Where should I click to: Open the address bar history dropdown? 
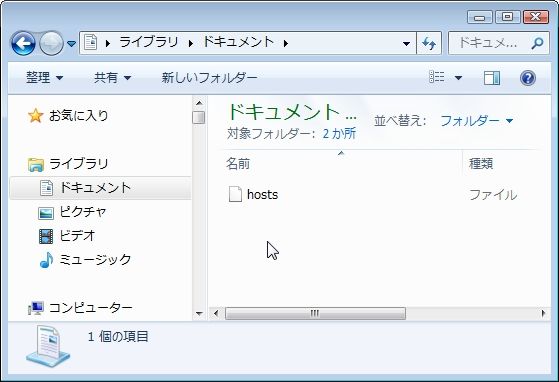[x=406, y=43]
